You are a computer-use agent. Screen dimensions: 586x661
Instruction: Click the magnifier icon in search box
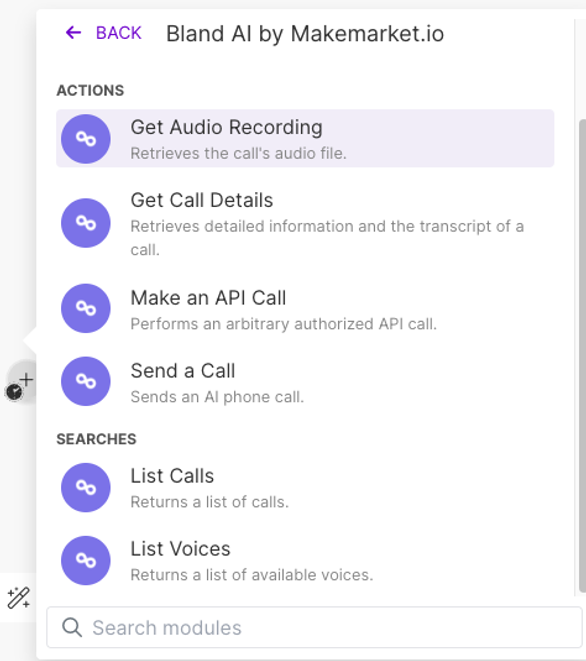[72, 627]
